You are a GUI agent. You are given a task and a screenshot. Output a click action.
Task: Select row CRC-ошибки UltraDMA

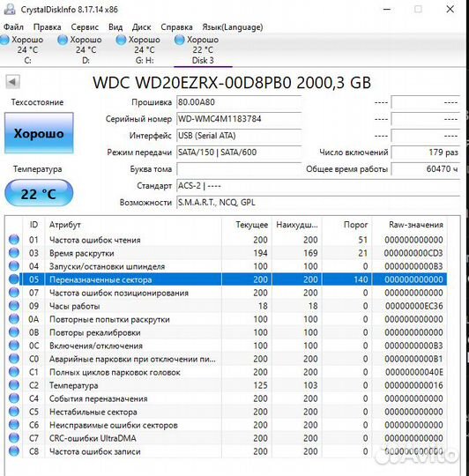click(x=227, y=438)
